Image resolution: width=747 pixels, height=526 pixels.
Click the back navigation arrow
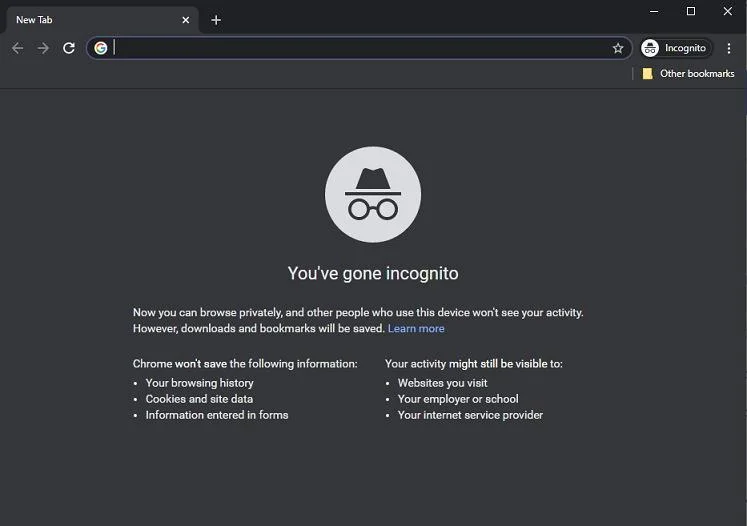pyautogui.click(x=18, y=48)
